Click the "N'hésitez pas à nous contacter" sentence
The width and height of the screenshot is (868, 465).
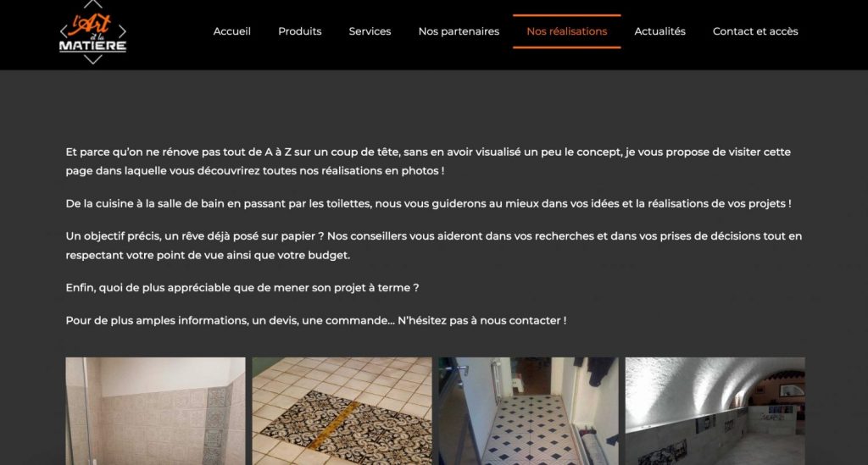pos(481,321)
